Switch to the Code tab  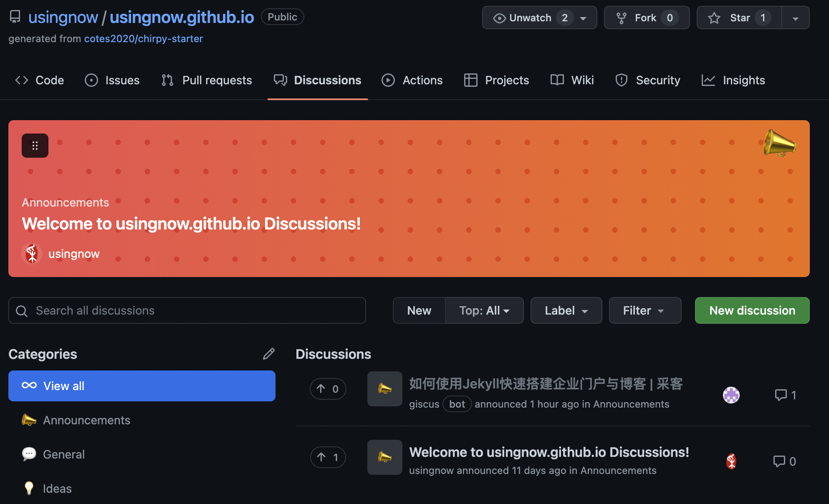coord(40,80)
